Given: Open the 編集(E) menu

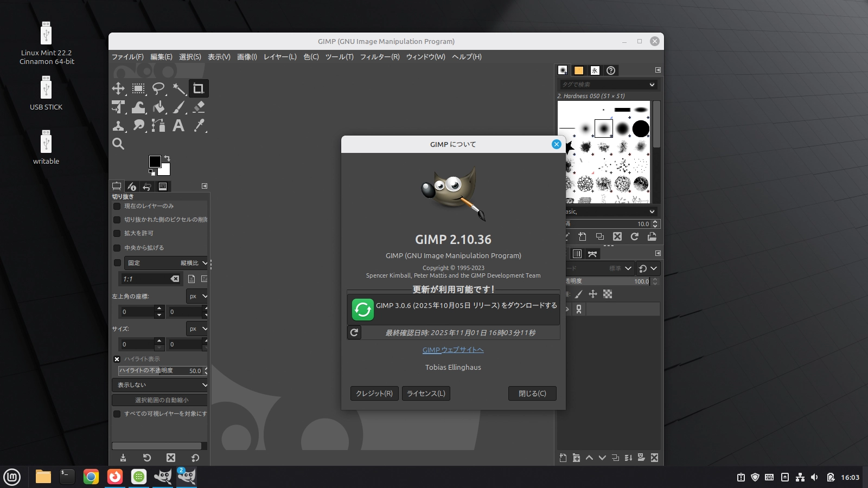Looking at the screenshot, I should [x=161, y=56].
